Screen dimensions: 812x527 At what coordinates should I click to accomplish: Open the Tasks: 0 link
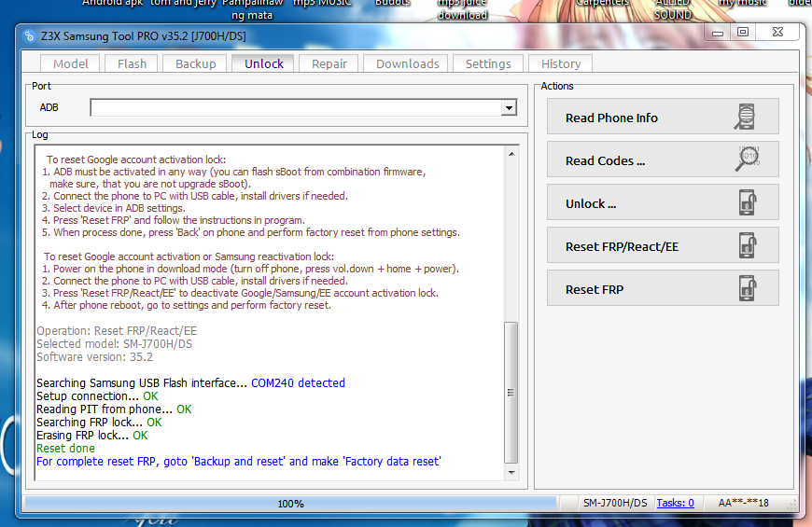pos(675,503)
